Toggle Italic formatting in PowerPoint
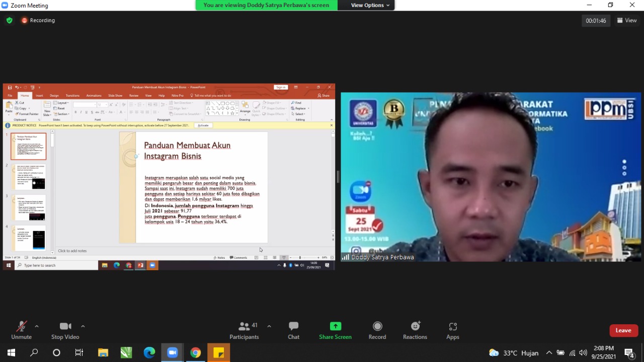This screenshot has width=644, height=362. click(x=81, y=112)
